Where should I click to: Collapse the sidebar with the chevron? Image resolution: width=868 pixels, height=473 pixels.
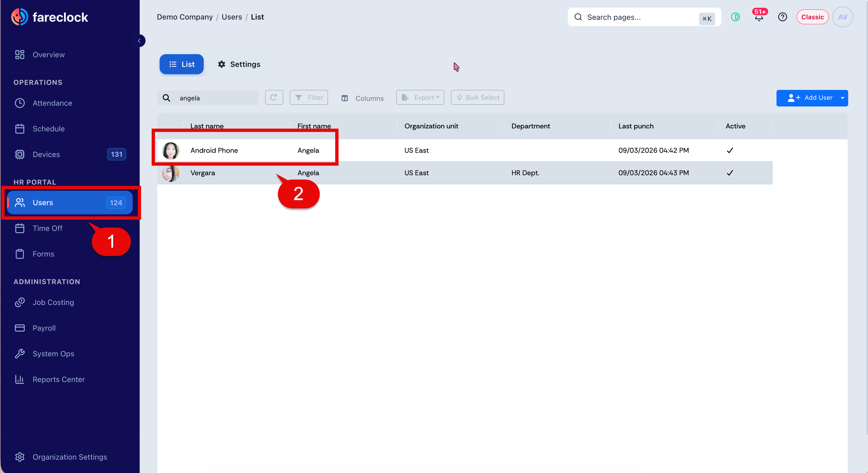[x=139, y=41]
